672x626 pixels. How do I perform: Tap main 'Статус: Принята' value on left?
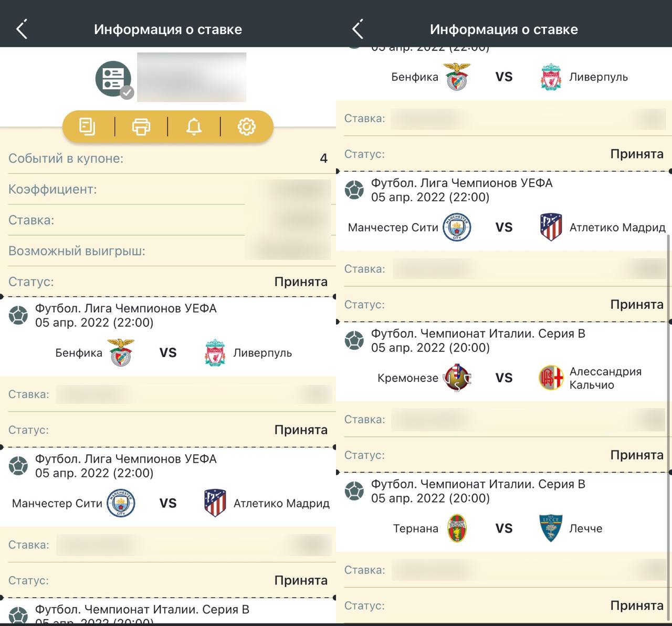pyautogui.click(x=301, y=281)
